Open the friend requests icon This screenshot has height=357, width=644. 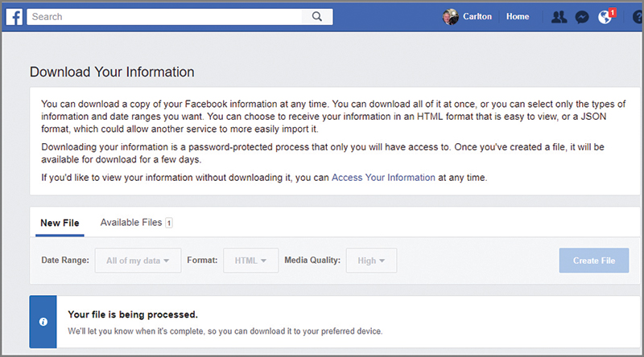click(x=559, y=17)
